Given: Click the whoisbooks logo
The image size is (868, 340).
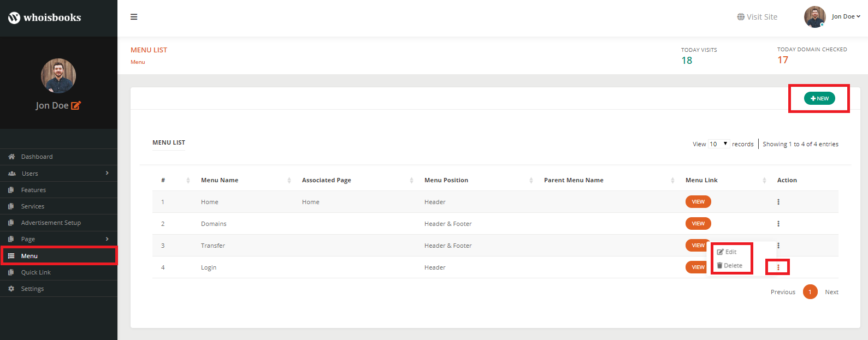Looking at the screenshot, I should (45, 17).
